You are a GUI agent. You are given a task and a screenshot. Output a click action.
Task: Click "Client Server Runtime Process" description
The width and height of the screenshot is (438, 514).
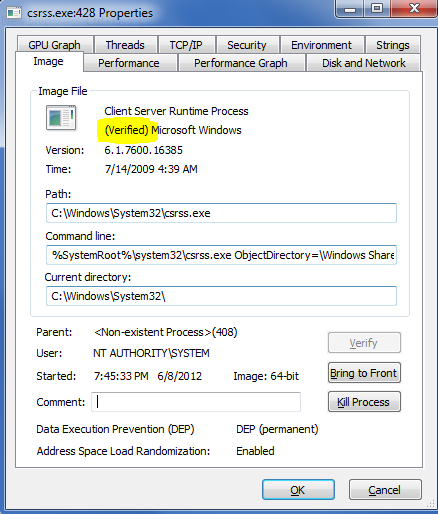pyautogui.click(x=176, y=111)
